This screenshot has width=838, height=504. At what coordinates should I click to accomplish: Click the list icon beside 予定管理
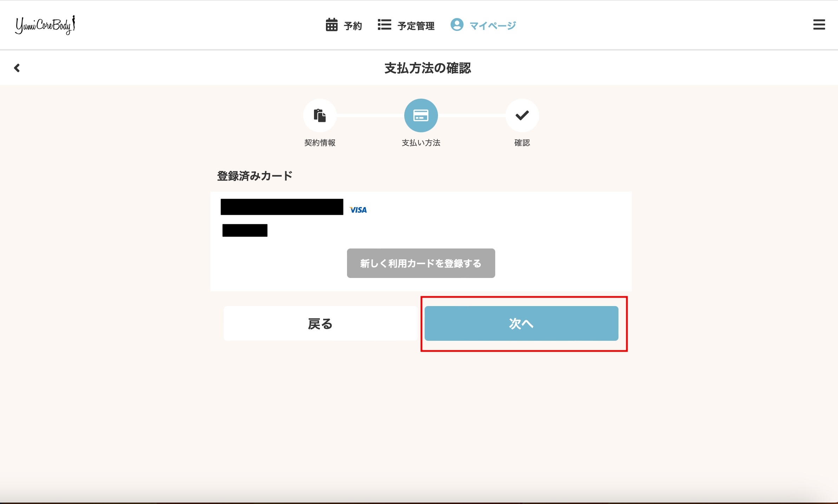pos(384,25)
